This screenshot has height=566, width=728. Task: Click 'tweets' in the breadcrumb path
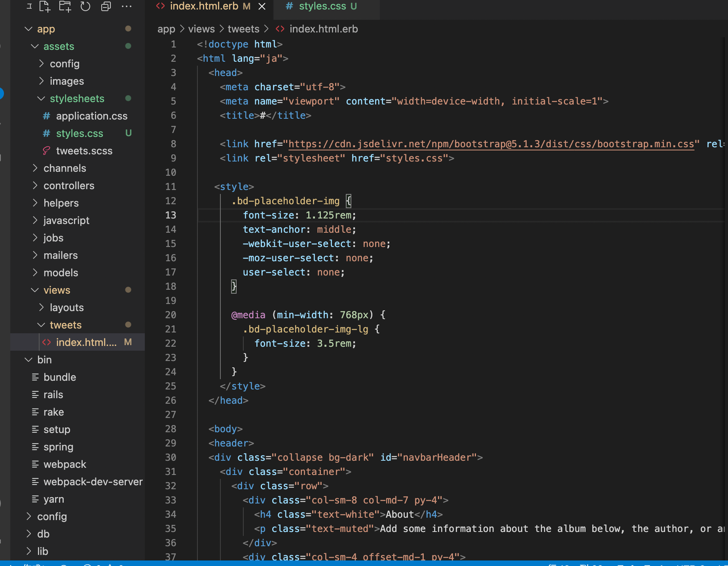coord(243,29)
